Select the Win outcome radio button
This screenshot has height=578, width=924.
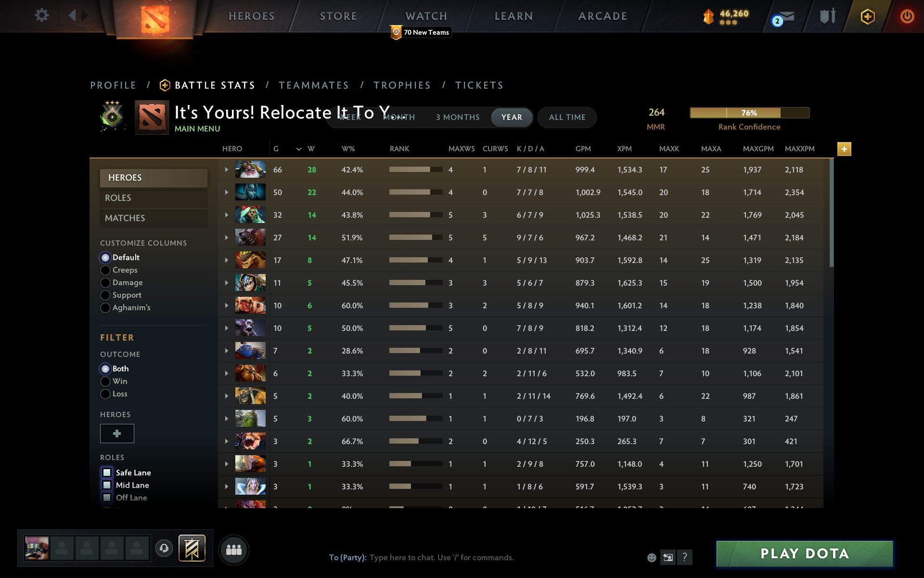point(105,381)
